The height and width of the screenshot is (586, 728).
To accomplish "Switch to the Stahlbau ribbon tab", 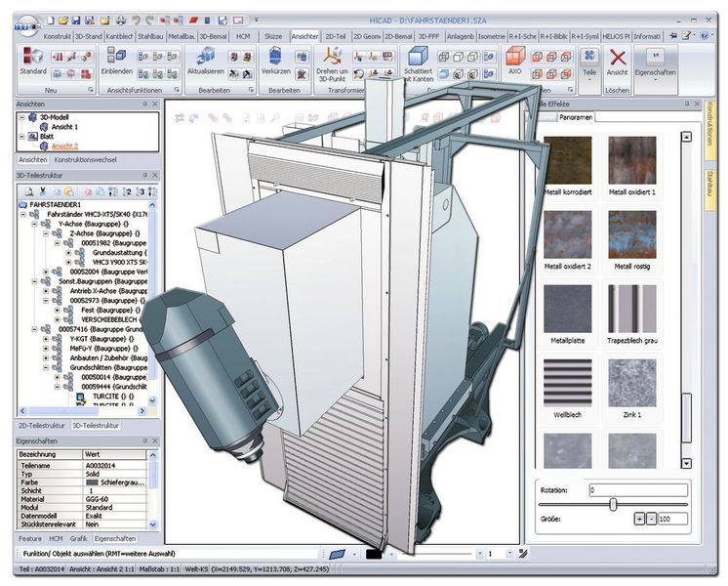I will pos(150,36).
